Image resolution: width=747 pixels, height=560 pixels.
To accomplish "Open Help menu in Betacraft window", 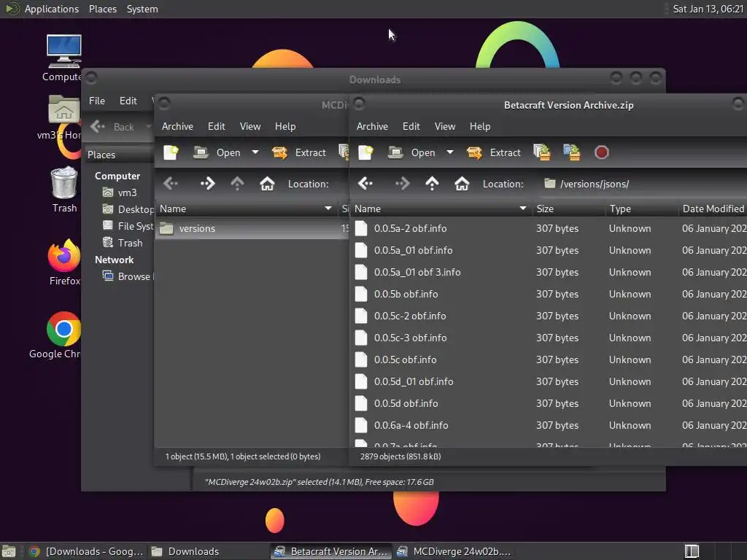I will pyautogui.click(x=480, y=127).
